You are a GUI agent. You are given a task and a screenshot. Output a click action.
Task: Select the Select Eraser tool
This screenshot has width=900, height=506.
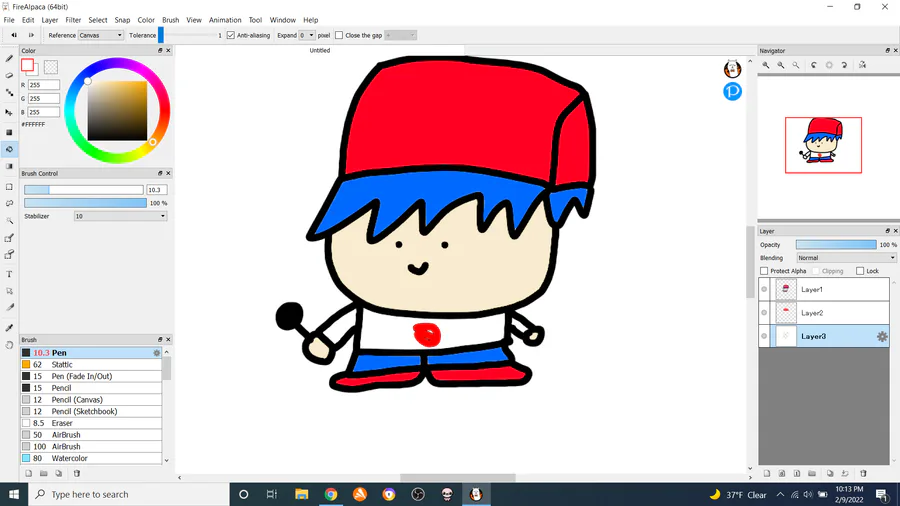tap(9, 255)
